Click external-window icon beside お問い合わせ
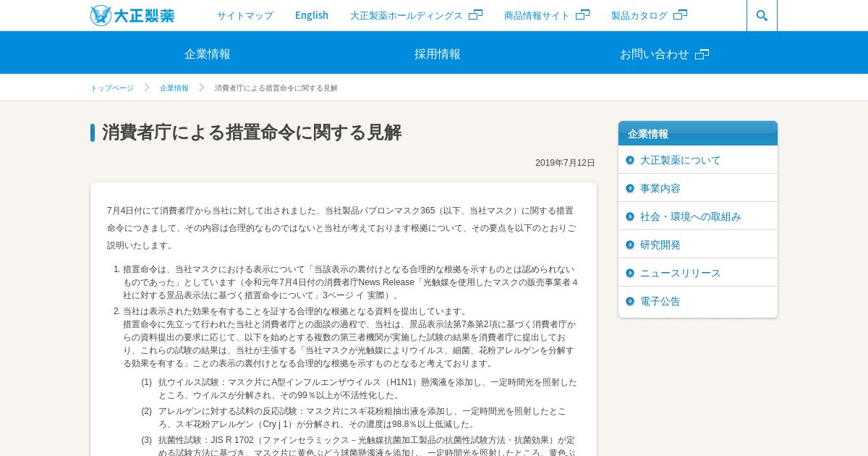Image resolution: width=868 pixels, height=456 pixels. tap(702, 54)
